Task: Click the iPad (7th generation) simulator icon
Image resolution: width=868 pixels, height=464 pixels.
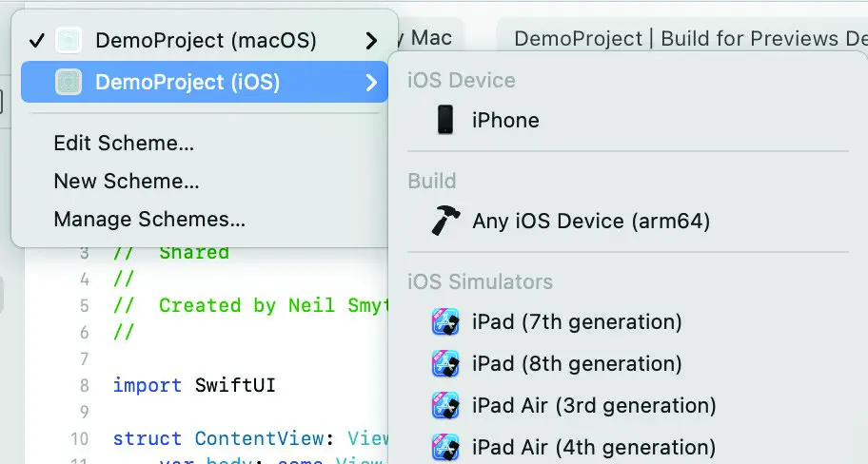Action: pos(445,322)
